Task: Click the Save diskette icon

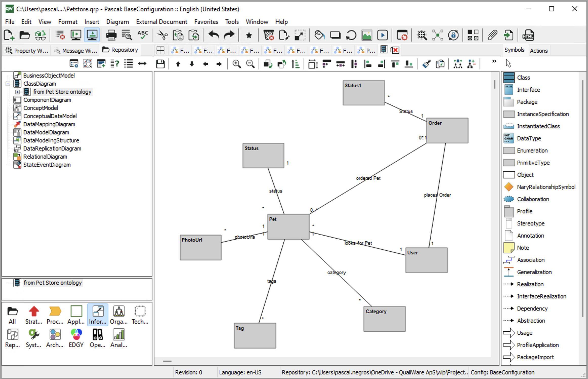Action: 160,64
